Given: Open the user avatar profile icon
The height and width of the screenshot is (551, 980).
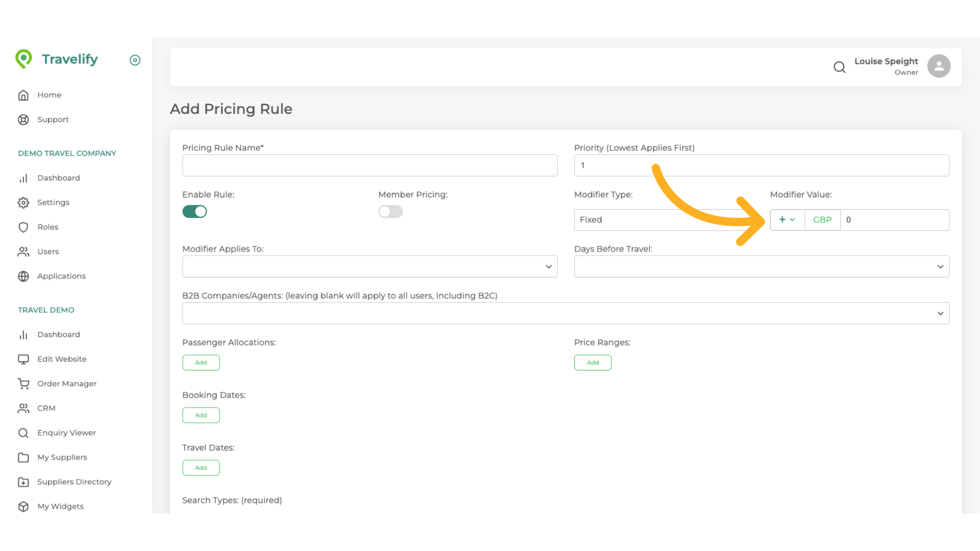Looking at the screenshot, I should click(x=939, y=66).
